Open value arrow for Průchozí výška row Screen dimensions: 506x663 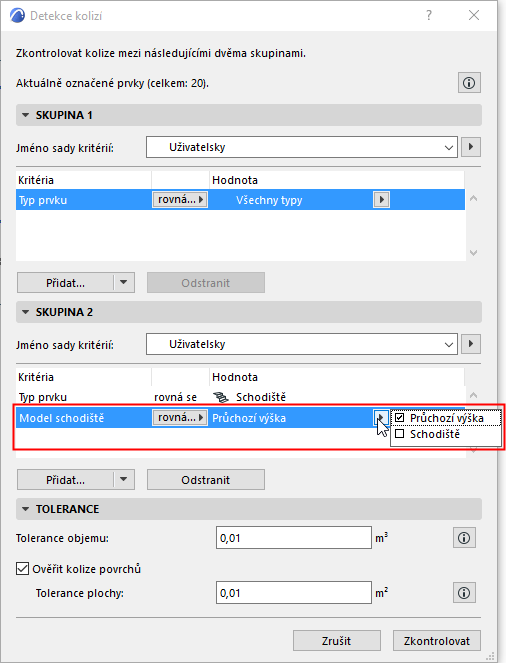point(380,418)
